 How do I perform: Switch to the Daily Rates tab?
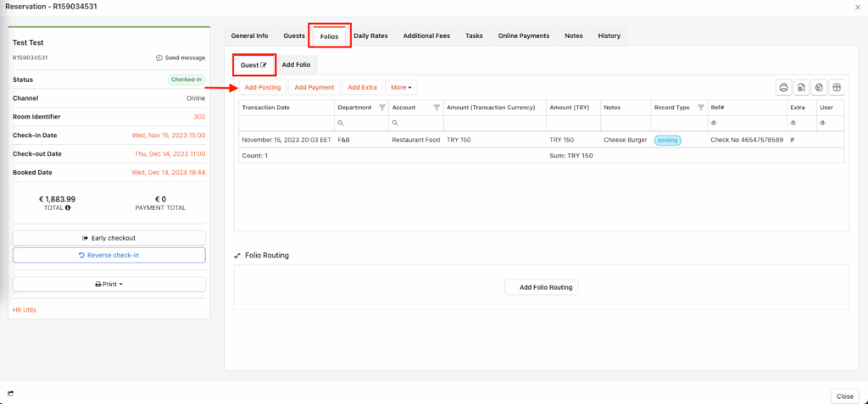coord(371,36)
